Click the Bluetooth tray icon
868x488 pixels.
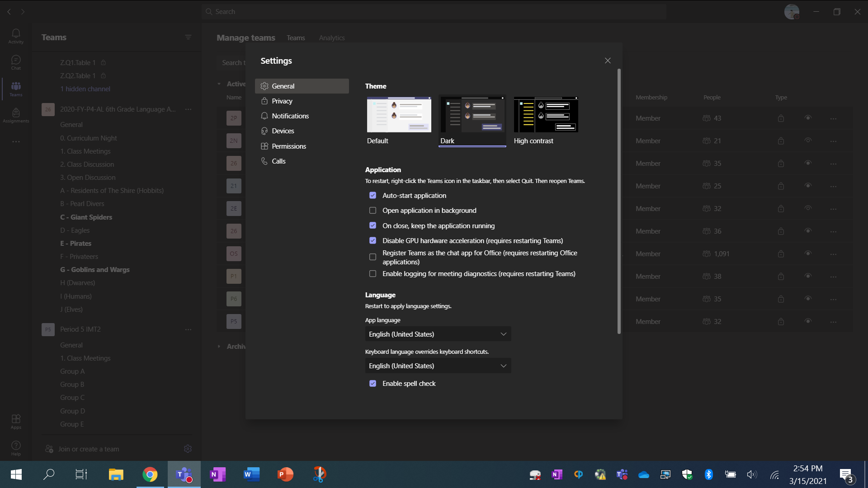click(x=708, y=474)
